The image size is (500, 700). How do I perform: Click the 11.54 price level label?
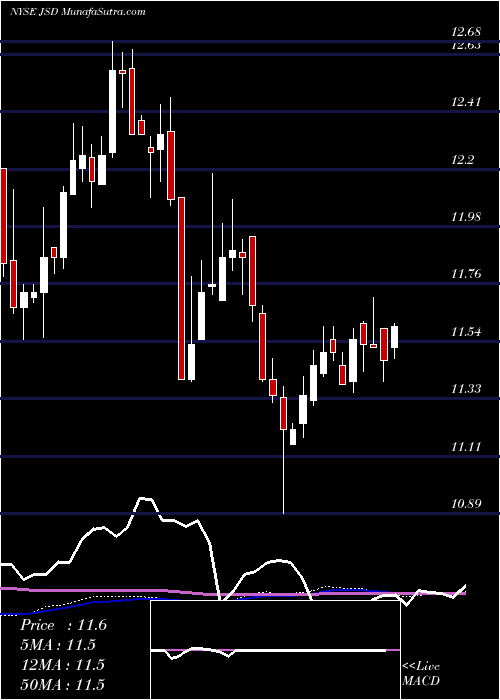[x=466, y=332]
